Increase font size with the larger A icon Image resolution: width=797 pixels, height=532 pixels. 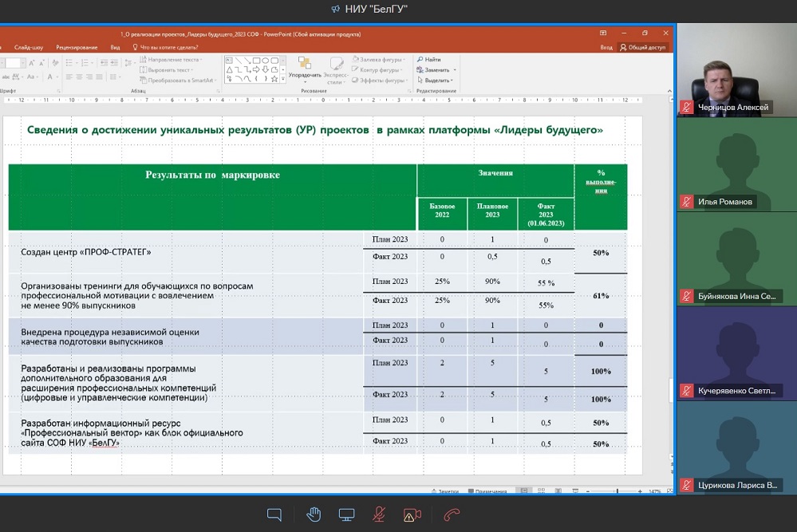coord(32,63)
